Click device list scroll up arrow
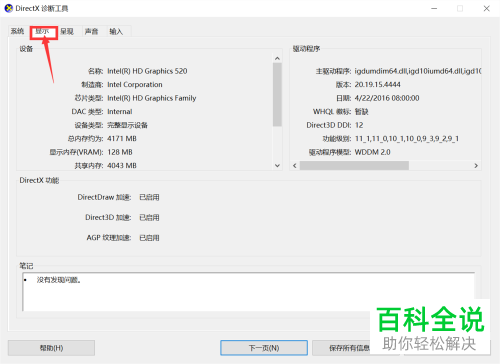Viewport: 500px width, 364px height. pos(277,58)
